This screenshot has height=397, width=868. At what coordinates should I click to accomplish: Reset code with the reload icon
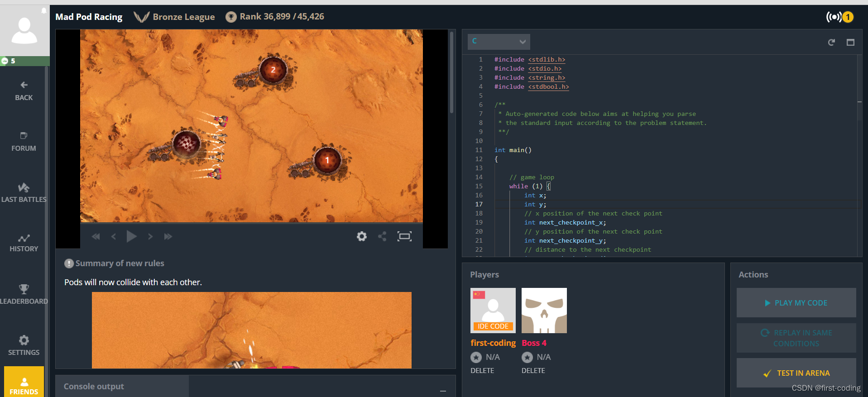[x=831, y=42]
